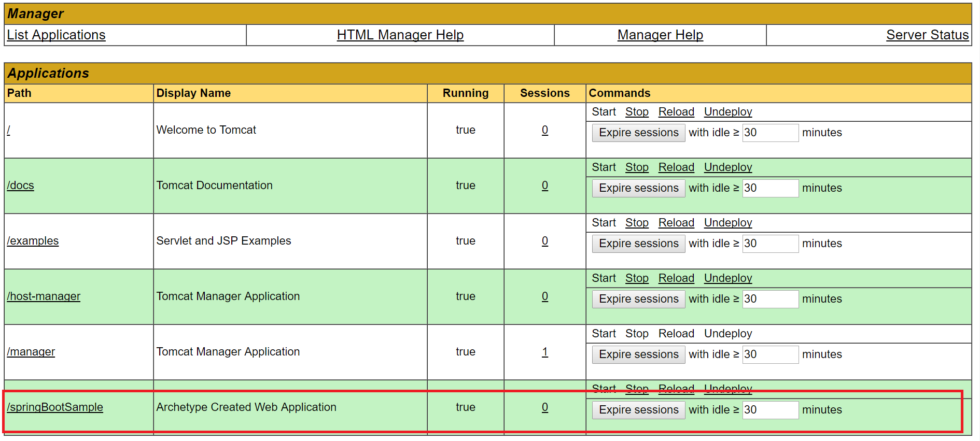
Task: Stop the /host-manager application
Action: click(637, 278)
